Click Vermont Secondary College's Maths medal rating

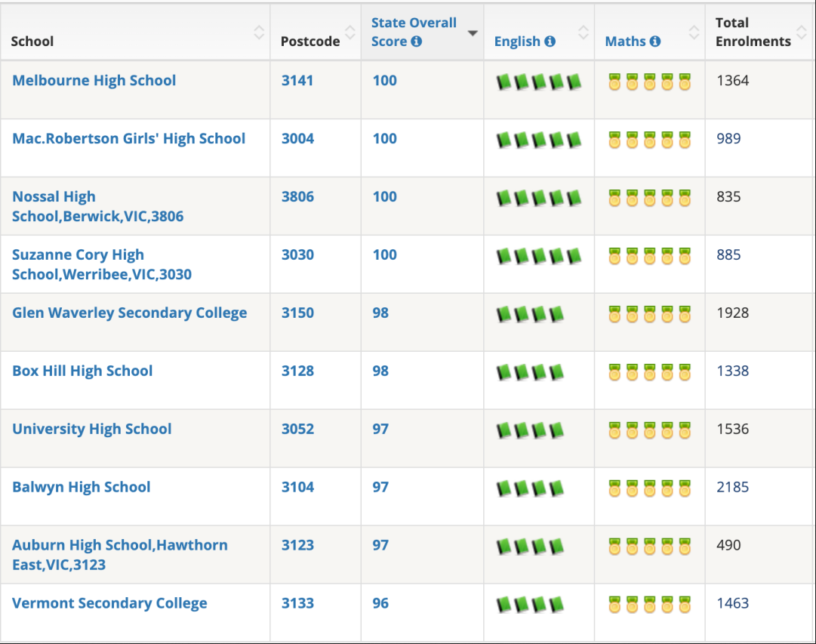649,605
